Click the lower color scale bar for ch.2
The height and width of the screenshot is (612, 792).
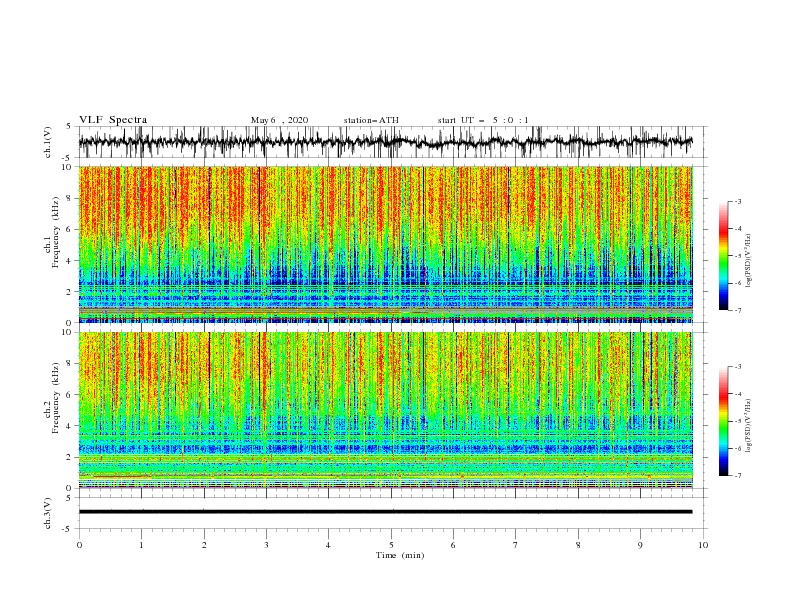[723, 421]
